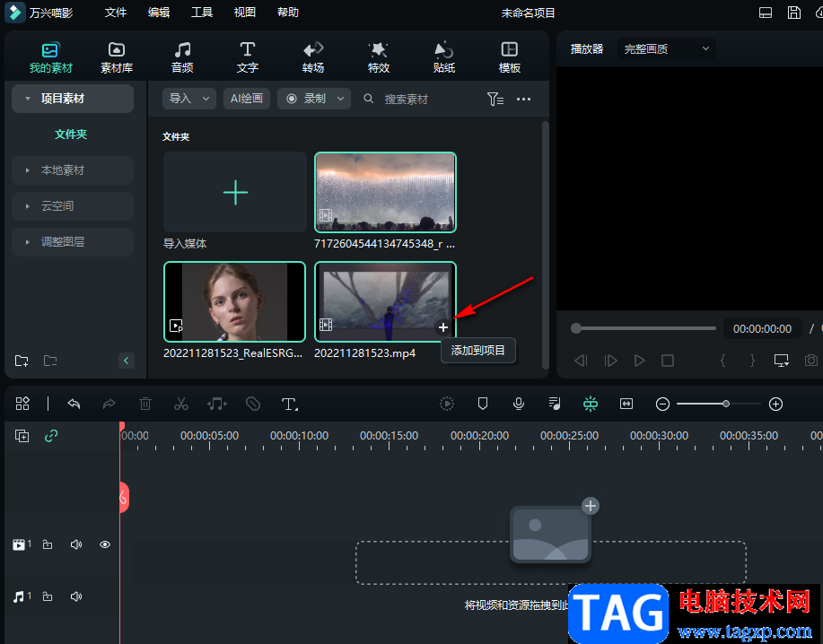Mute the audio track 1 speaker
Screen dimensions: 823x644
pos(76,596)
